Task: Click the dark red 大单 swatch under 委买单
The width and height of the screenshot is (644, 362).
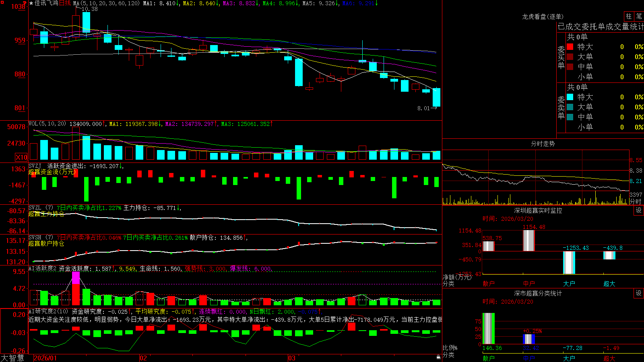Action: click(570, 57)
